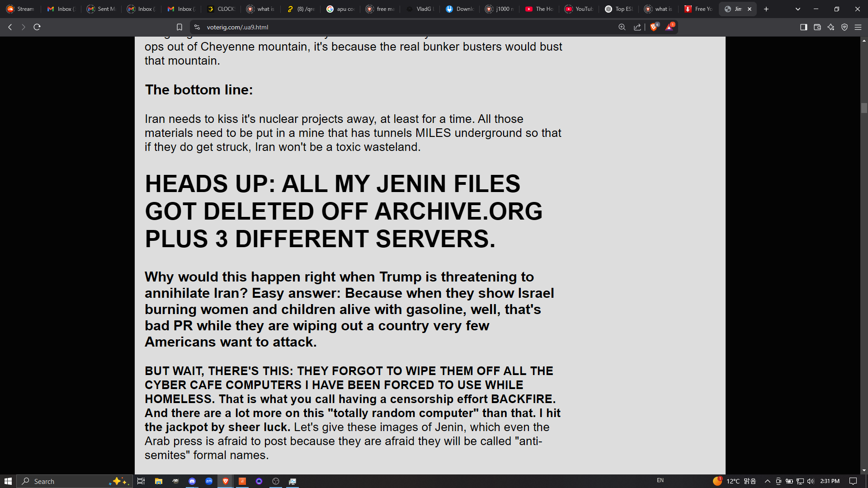Open the notification center
Viewport: 868px width, 488px height.
click(853, 481)
